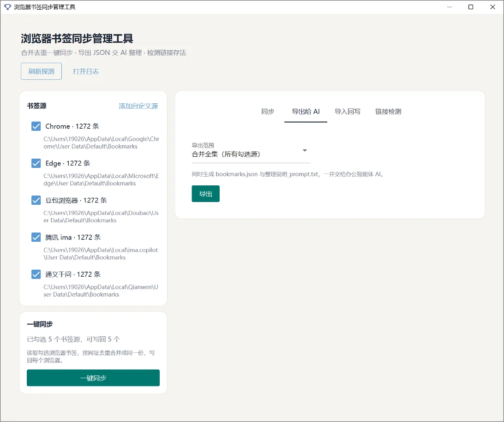This screenshot has width=504, height=422.
Task: Click the Doubao Bookmarks file path text
Action: point(101,216)
